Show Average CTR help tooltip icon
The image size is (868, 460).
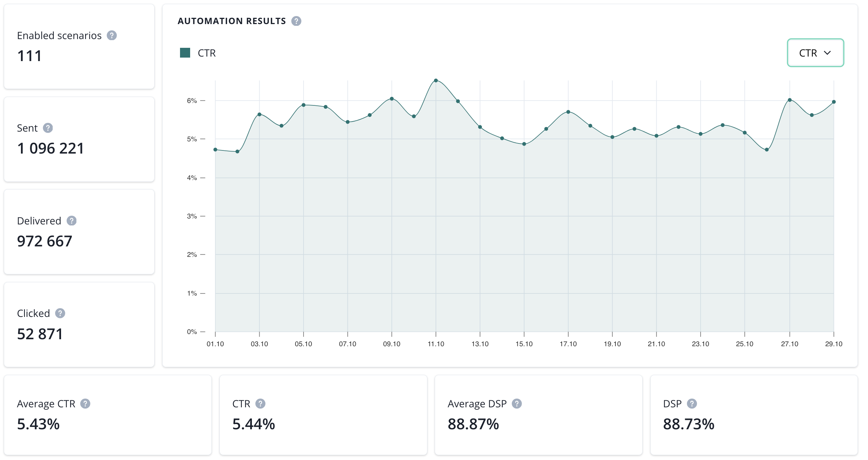85,404
